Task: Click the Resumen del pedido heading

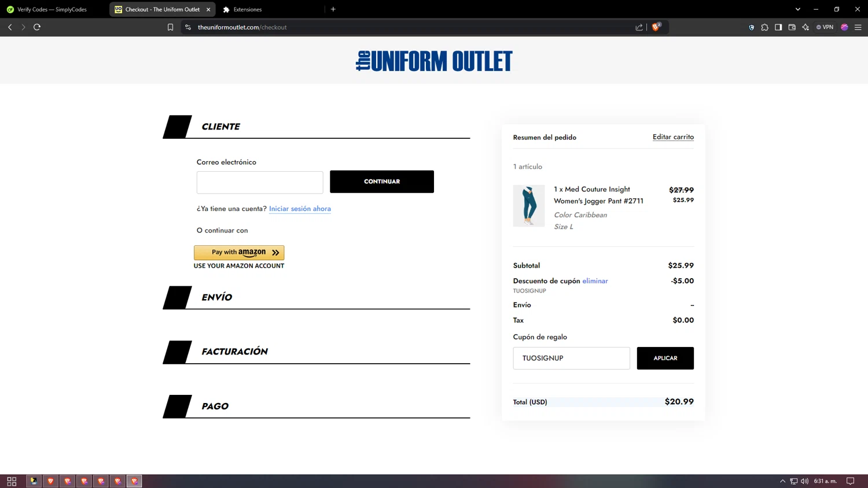Action: (x=545, y=137)
